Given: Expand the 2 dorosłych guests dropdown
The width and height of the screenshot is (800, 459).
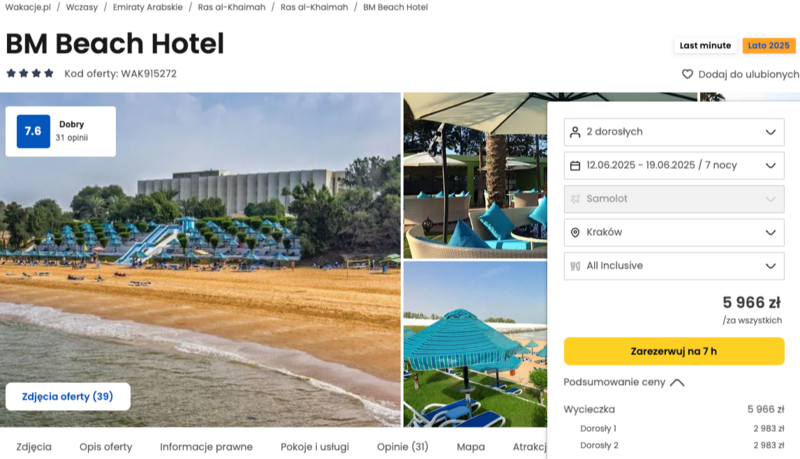Looking at the screenshot, I should [x=674, y=132].
